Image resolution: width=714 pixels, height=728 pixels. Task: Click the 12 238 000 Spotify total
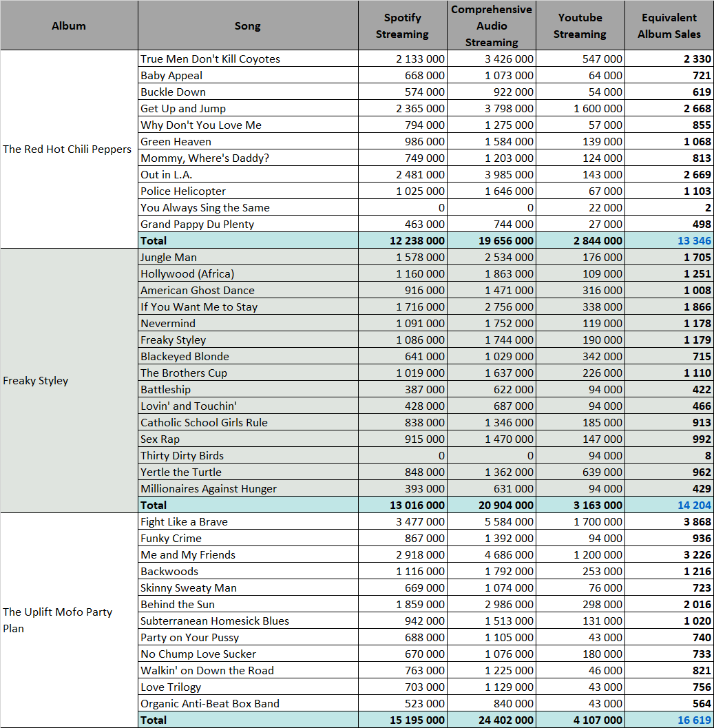pos(403,240)
